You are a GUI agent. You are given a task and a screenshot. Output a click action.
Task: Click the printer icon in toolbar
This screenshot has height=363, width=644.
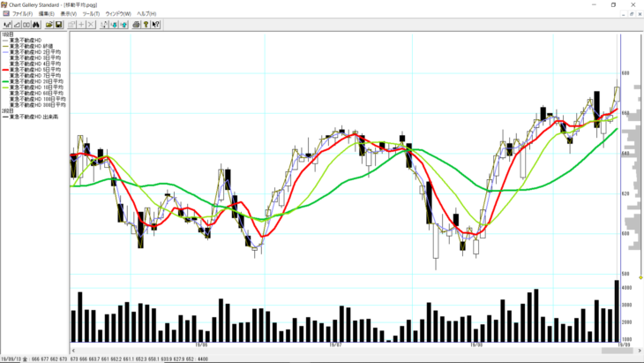click(135, 24)
